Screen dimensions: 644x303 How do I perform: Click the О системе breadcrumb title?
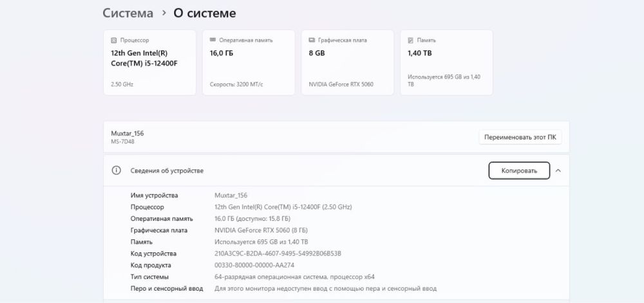click(205, 13)
